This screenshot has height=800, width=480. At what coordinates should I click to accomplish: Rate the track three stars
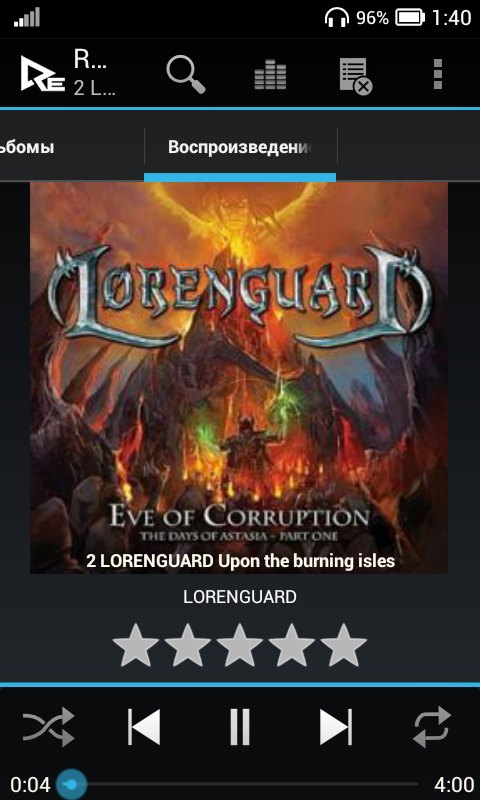pyautogui.click(x=239, y=645)
